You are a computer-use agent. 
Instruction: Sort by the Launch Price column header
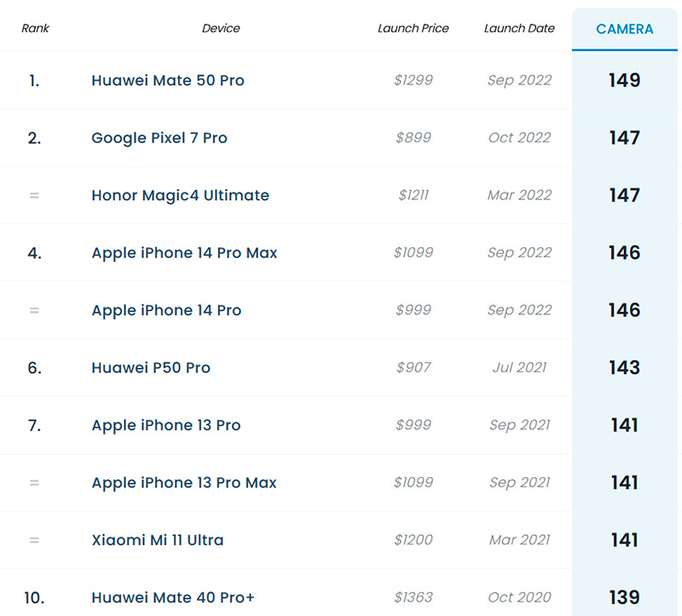(413, 28)
